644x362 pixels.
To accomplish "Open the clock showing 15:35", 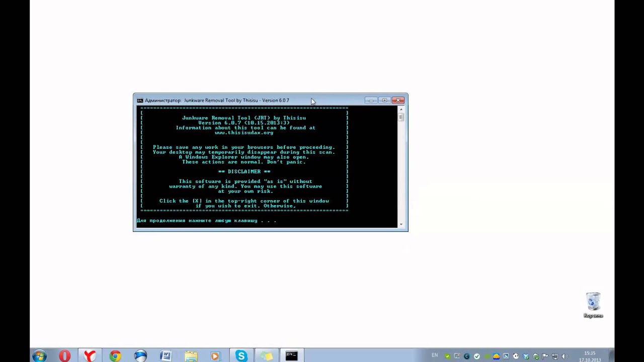I will (590, 356).
